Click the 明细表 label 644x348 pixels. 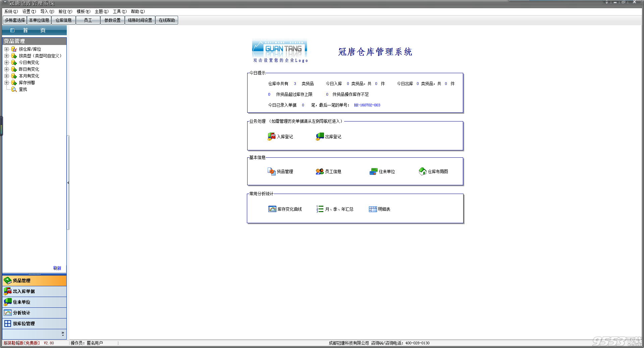click(x=384, y=209)
